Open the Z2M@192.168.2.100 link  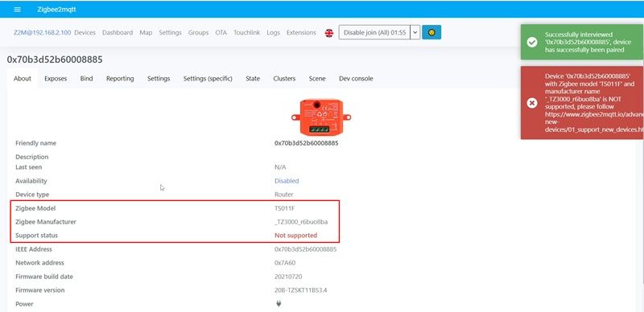(42, 32)
